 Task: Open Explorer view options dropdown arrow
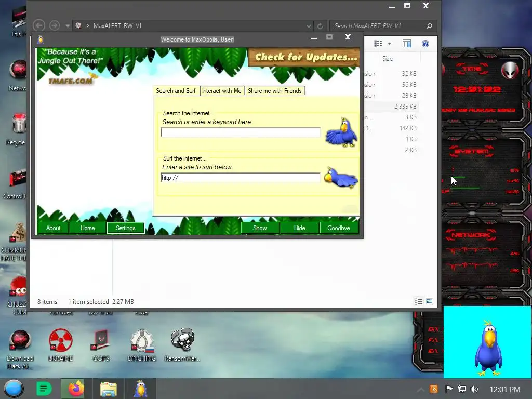tap(390, 44)
